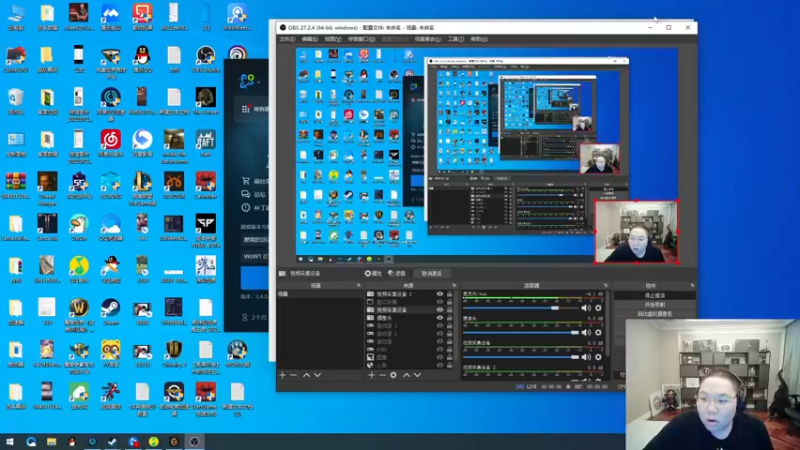The height and width of the screenshot is (450, 800).
Task: Open settings gear for second mixer channel
Action: point(598,333)
